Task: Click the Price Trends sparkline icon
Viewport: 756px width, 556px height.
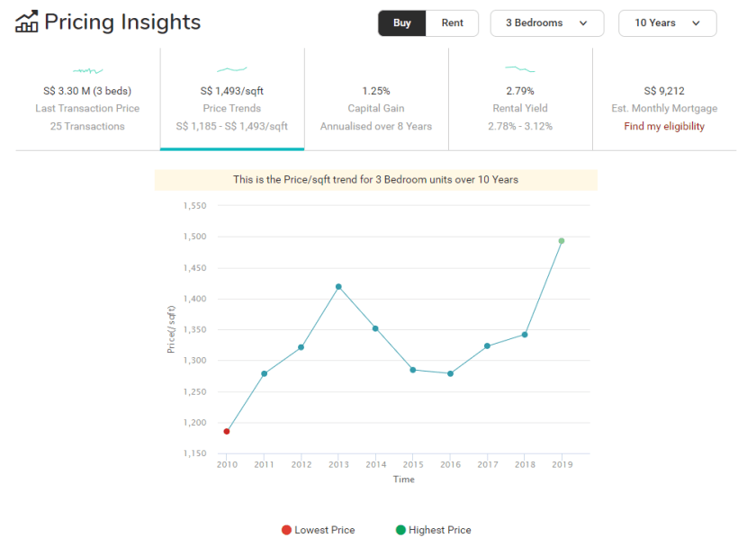Action: pos(232,69)
